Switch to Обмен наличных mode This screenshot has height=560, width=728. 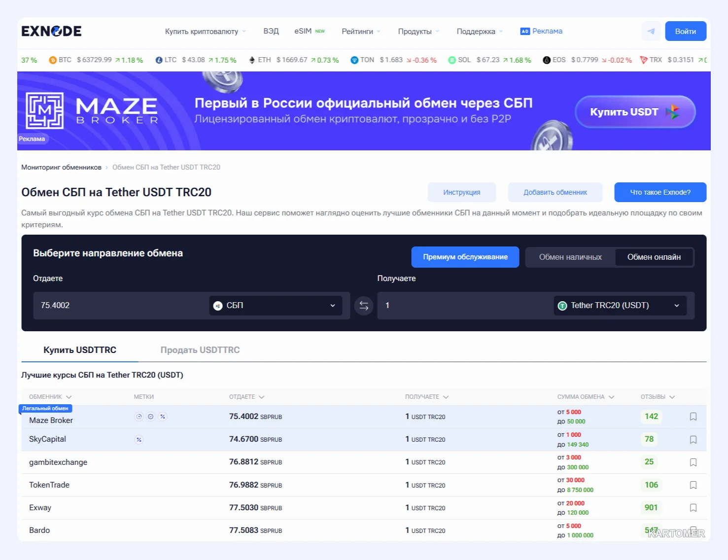(x=570, y=257)
